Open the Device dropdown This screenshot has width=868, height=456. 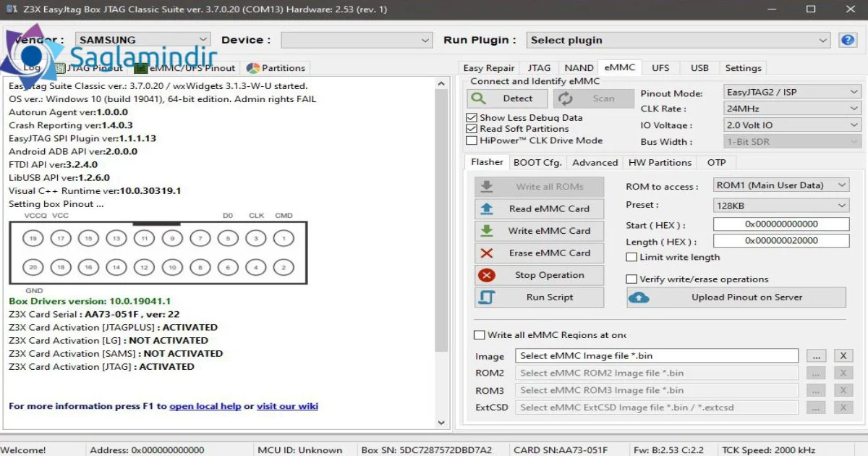pyautogui.click(x=357, y=40)
